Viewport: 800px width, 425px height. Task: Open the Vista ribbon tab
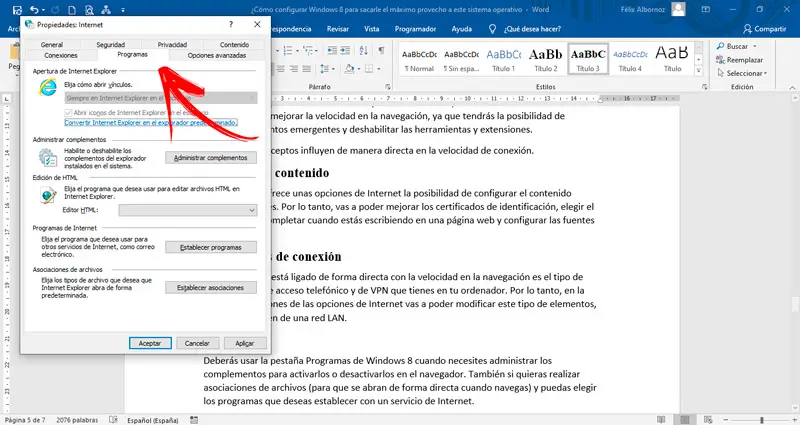pos(371,29)
